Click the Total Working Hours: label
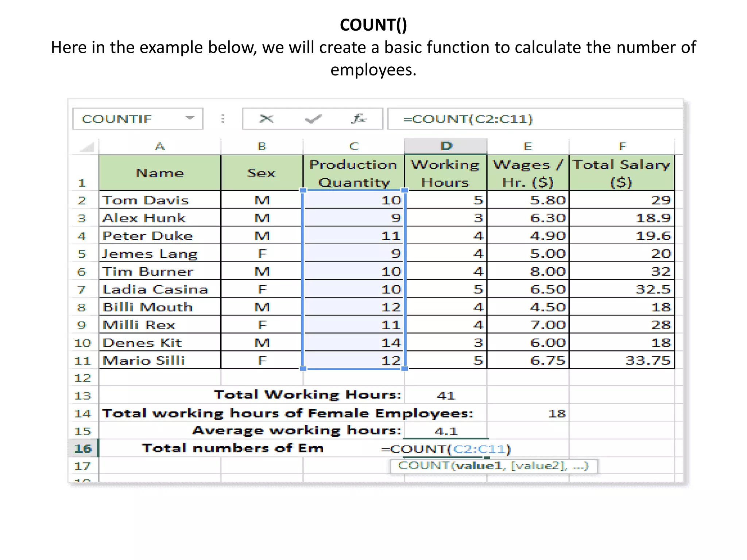The height and width of the screenshot is (560, 747). coord(307,394)
